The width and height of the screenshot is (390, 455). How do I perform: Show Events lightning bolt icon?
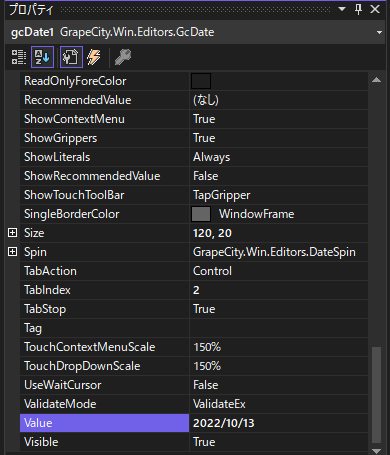[94, 57]
